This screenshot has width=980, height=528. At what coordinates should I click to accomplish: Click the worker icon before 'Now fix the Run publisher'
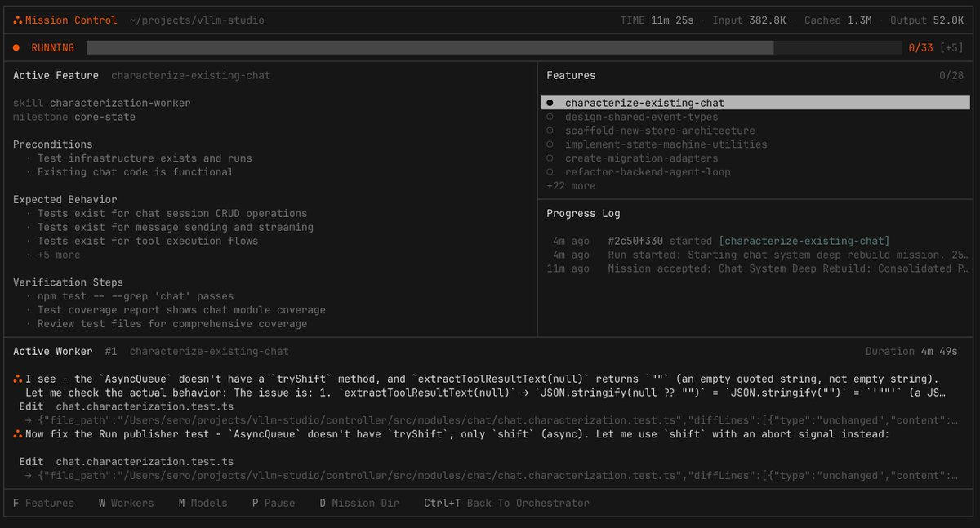(x=17, y=434)
